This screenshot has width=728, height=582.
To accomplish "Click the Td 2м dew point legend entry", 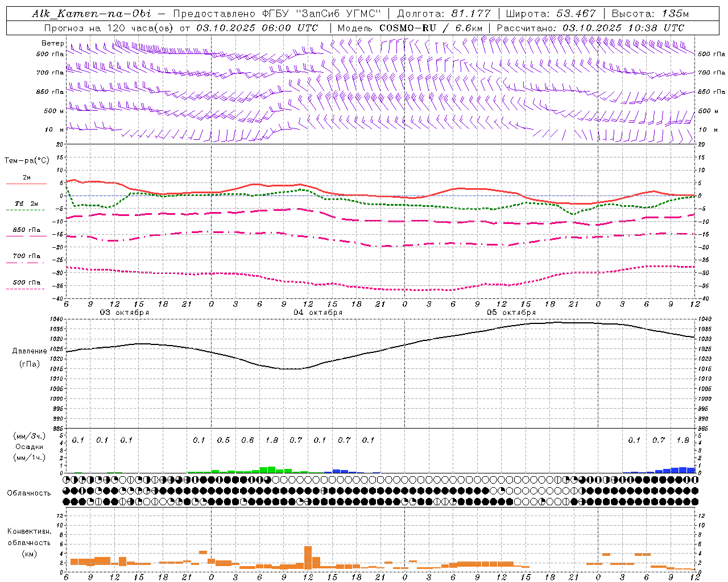I will [27, 203].
